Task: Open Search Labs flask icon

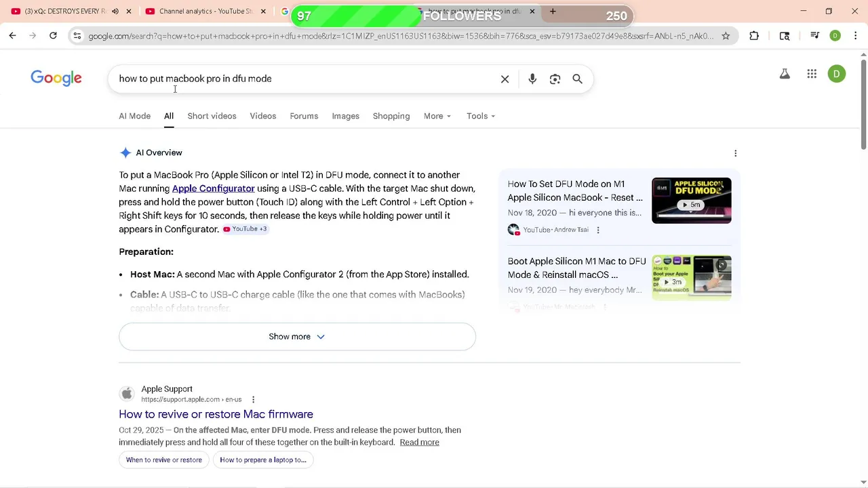Action: [x=785, y=74]
